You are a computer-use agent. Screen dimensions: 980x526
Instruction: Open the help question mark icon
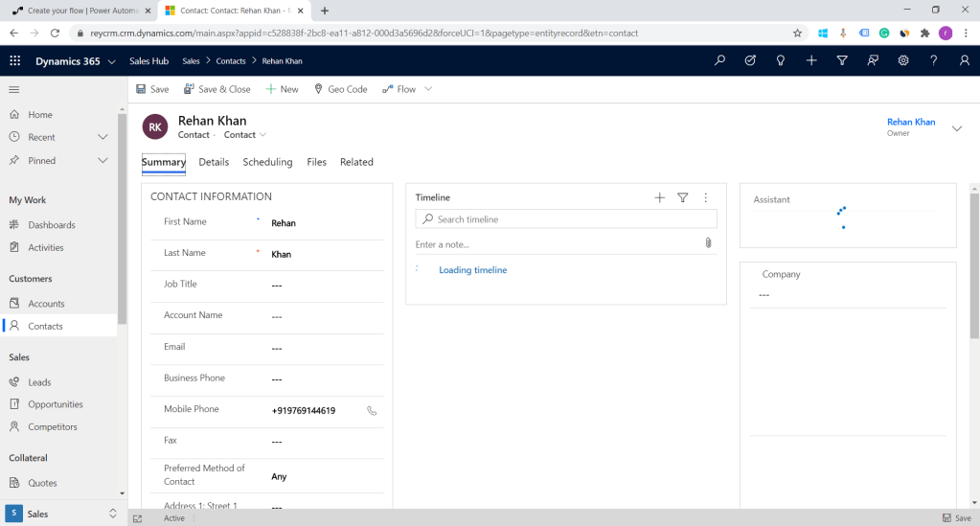[x=934, y=60]
